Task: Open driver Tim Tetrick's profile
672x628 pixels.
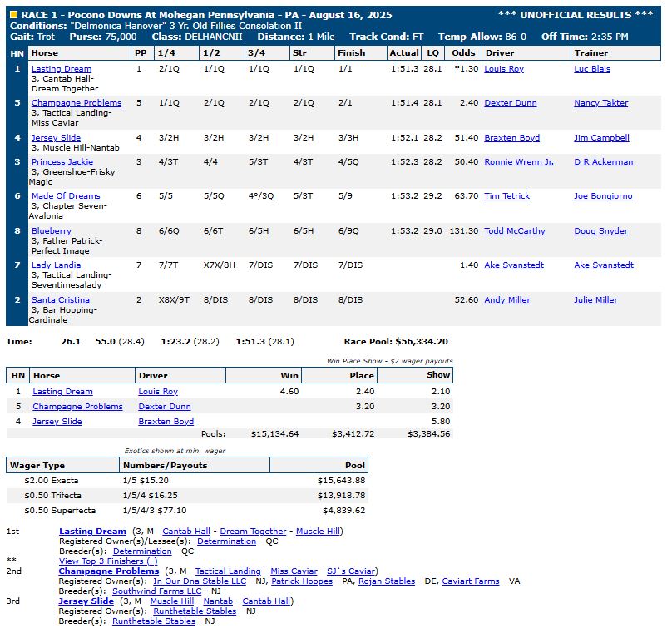Action: click(x=506, y=196)
